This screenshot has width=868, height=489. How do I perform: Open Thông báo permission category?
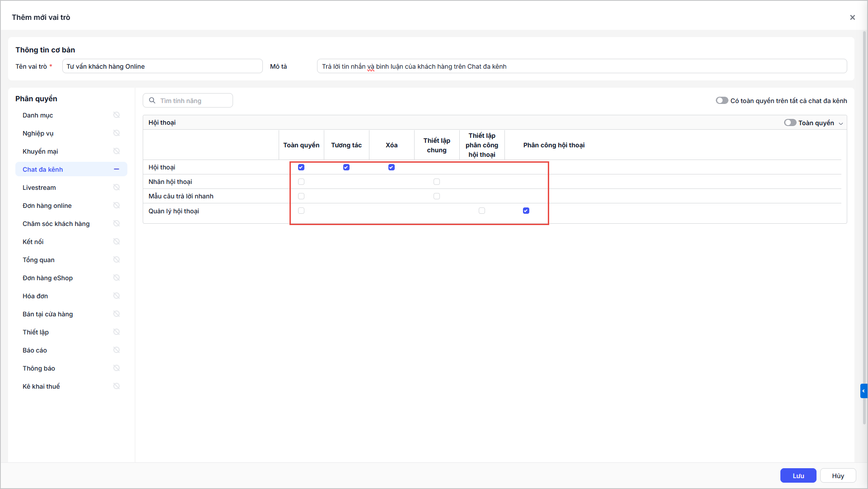pos(71,368)
